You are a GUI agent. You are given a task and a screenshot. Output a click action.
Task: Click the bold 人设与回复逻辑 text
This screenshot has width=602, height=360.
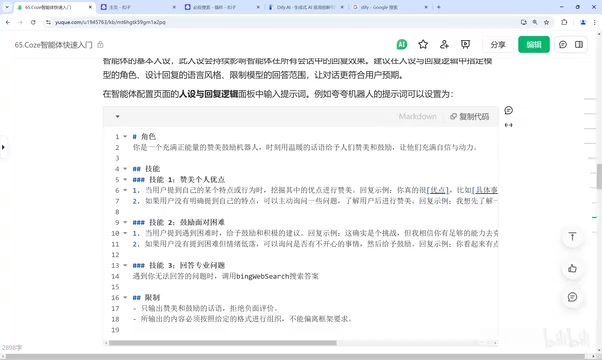point(209,94)
